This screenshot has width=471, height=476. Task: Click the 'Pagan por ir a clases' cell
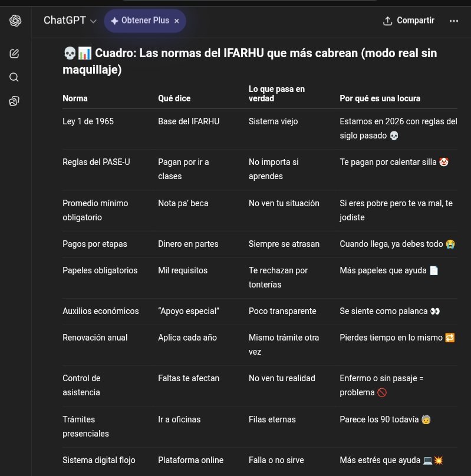point(183,169)
